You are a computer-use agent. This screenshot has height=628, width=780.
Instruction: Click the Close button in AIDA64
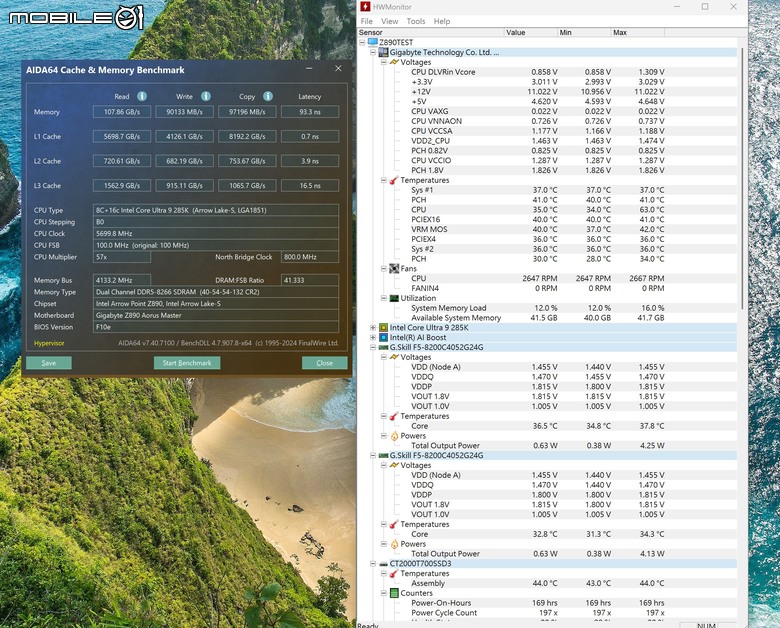coord(324,363)
